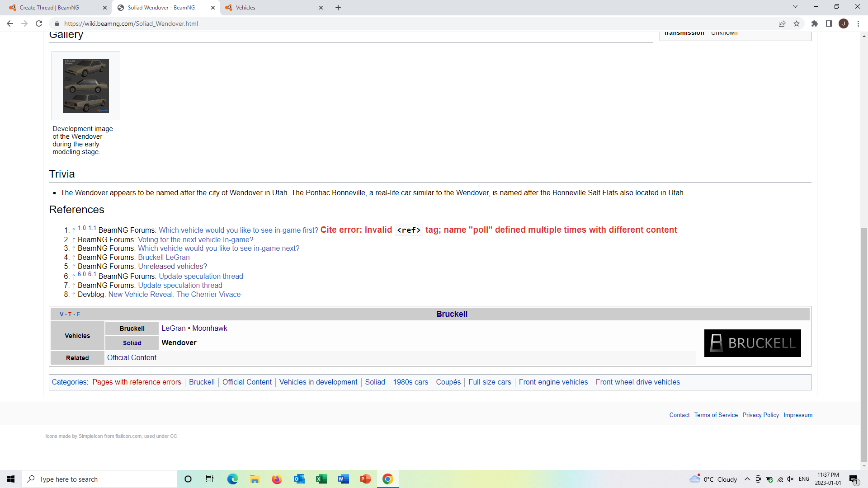Open File Explorer from taskbar
The height and width of the screenshot is (488, 868).
tap(255, 479)
